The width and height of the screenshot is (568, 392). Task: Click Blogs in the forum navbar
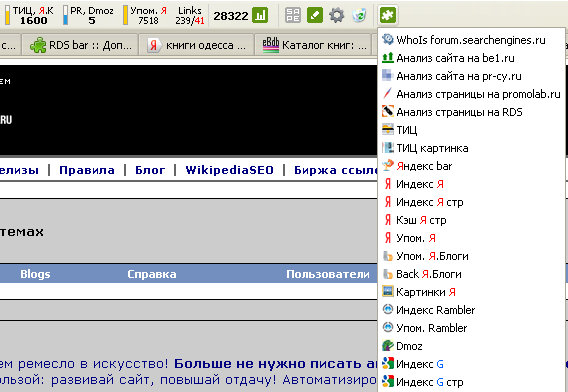tap(35, 274)
